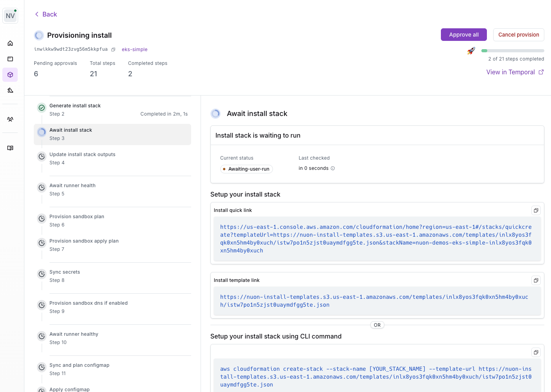The width and height of the screenshot is (551, 392).
Task: Open the View in Temporal link
Action: [x=515, y=72]
